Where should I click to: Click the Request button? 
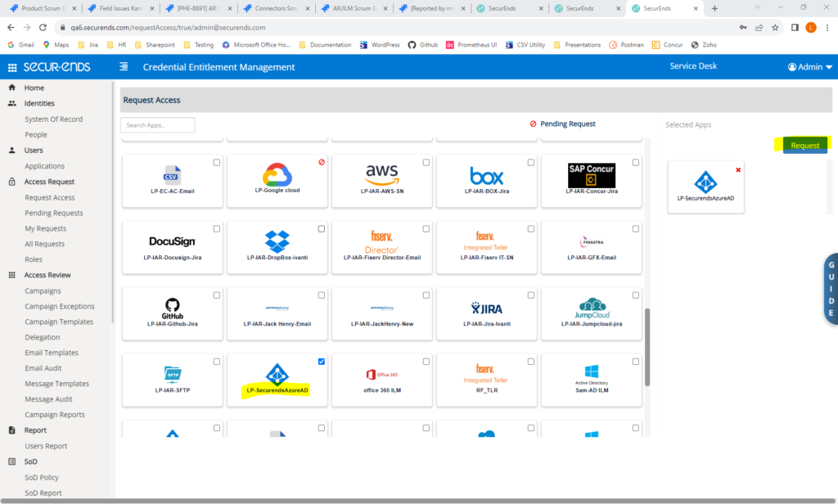[805, 146]
